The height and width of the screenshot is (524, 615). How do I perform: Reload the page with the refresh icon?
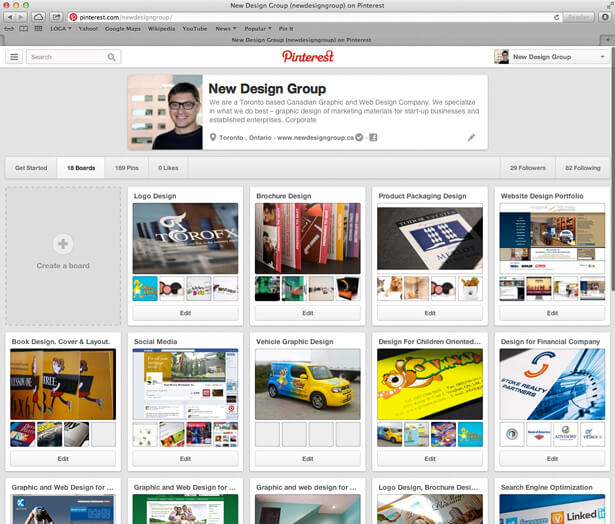click(x=557, y=17)
